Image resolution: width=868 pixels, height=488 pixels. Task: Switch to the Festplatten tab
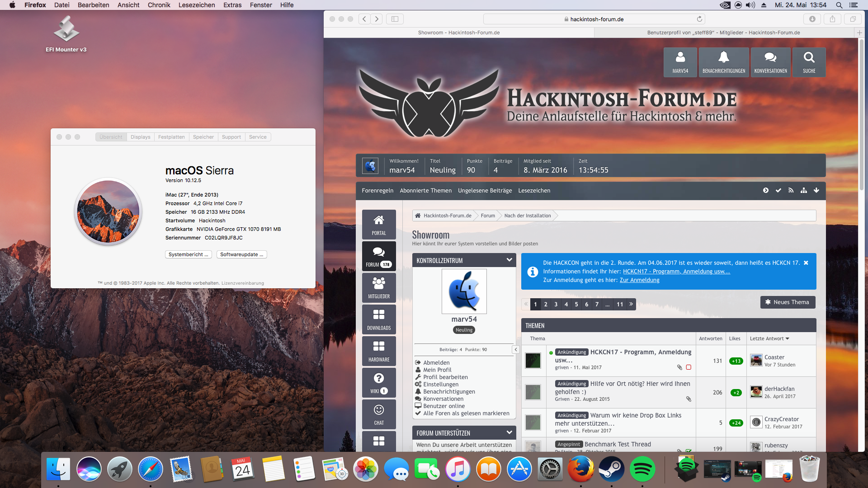tap(171, 137)
